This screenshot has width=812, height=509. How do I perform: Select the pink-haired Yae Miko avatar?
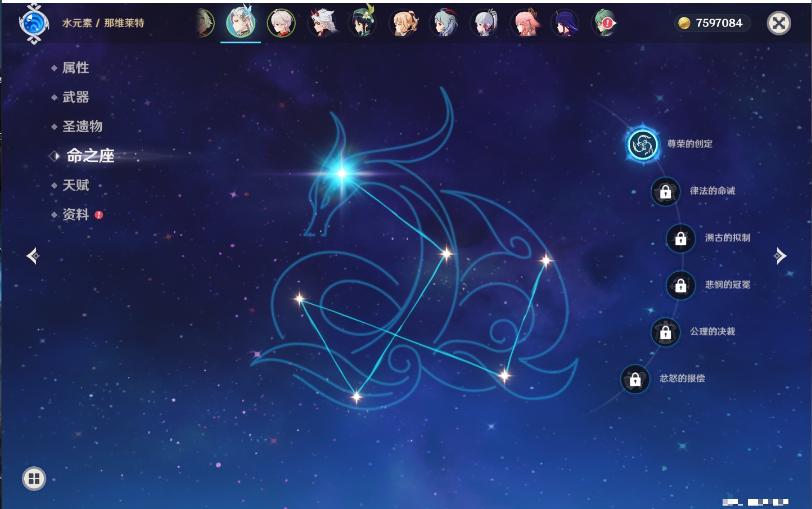click(525, 23)
